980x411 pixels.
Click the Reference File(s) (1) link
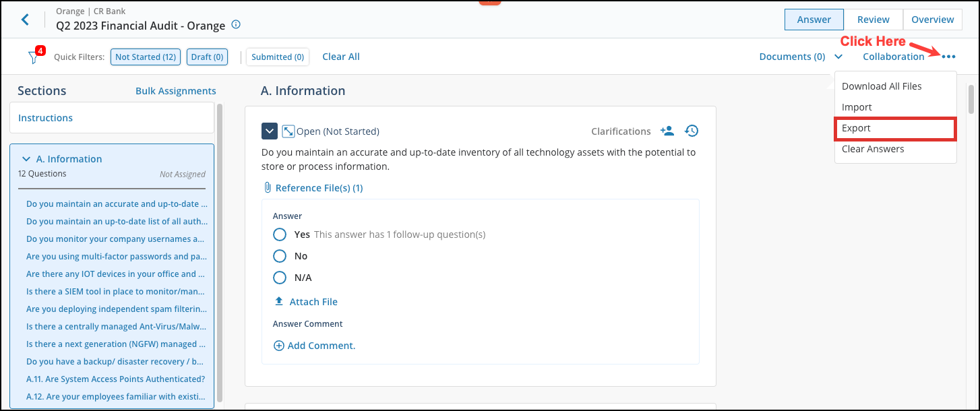(319, 188)
